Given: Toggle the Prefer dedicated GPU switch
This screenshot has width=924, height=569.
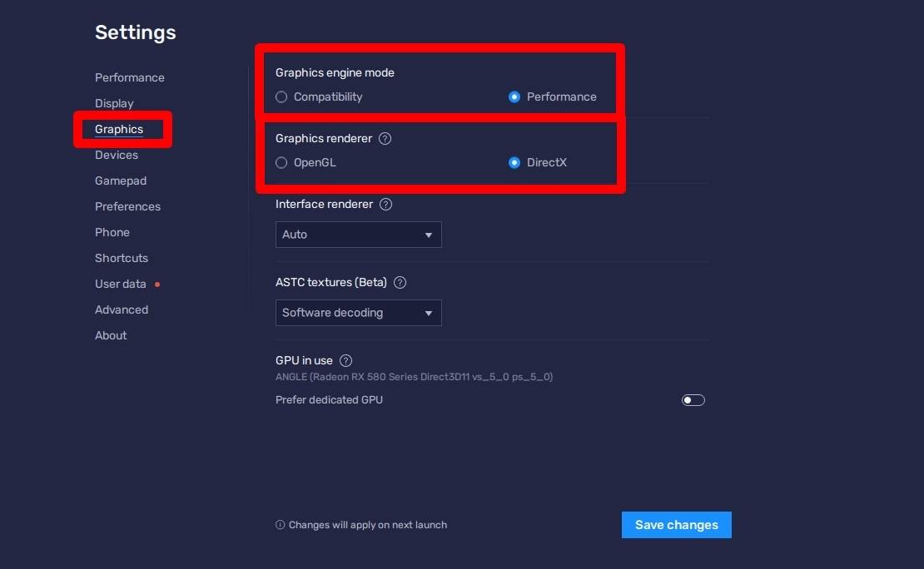Looking at the screenshot, I should pos(693,400).
